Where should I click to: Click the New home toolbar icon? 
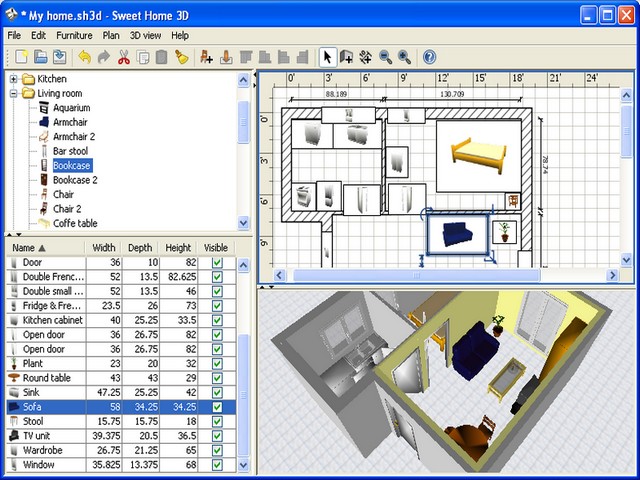21,57
